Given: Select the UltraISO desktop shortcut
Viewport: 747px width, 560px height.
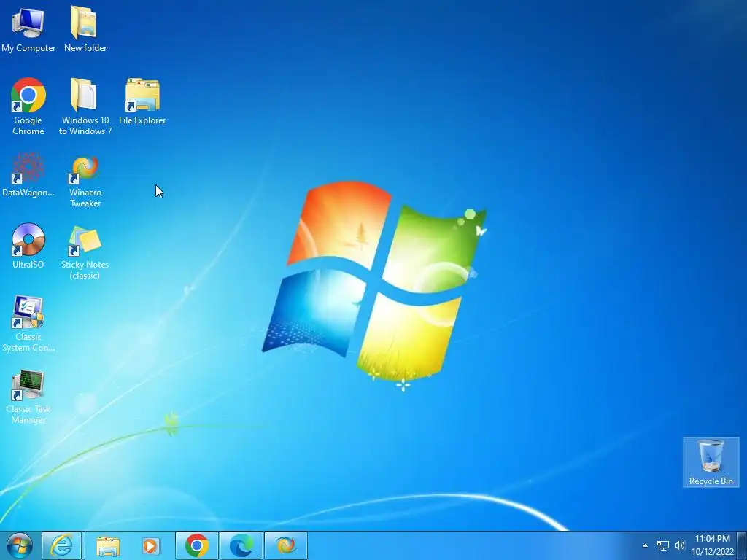Looking at the screenshot, I should (x=28, y=246).
